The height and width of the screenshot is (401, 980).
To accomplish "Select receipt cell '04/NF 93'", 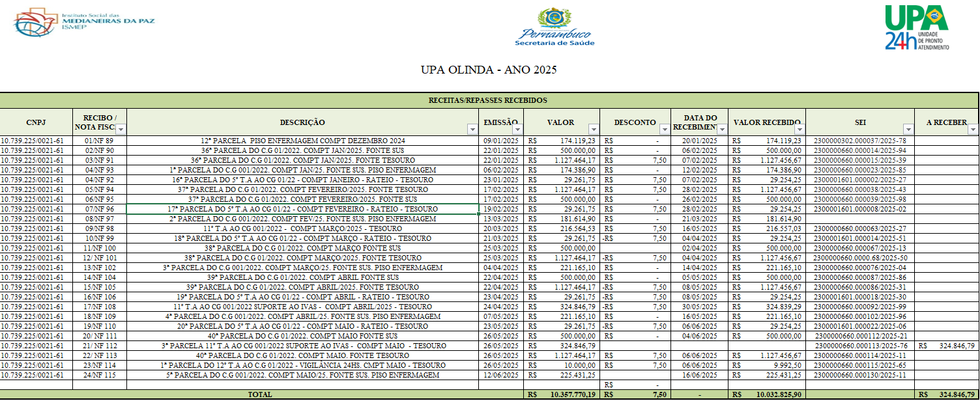I will point(99,170).
